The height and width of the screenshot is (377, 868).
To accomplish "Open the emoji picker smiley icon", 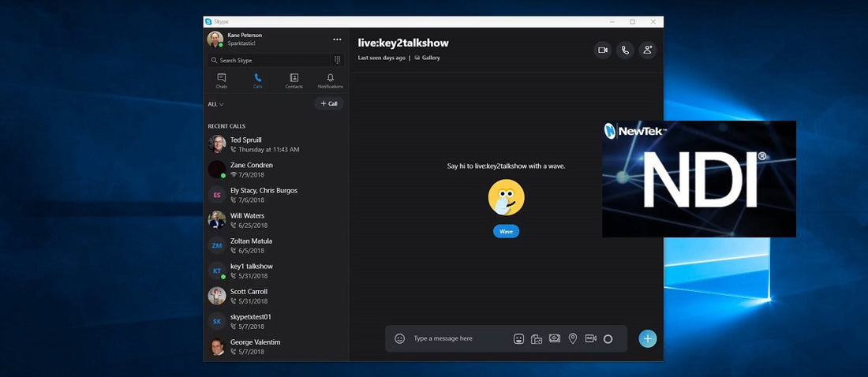I will (x=400, y=339).
